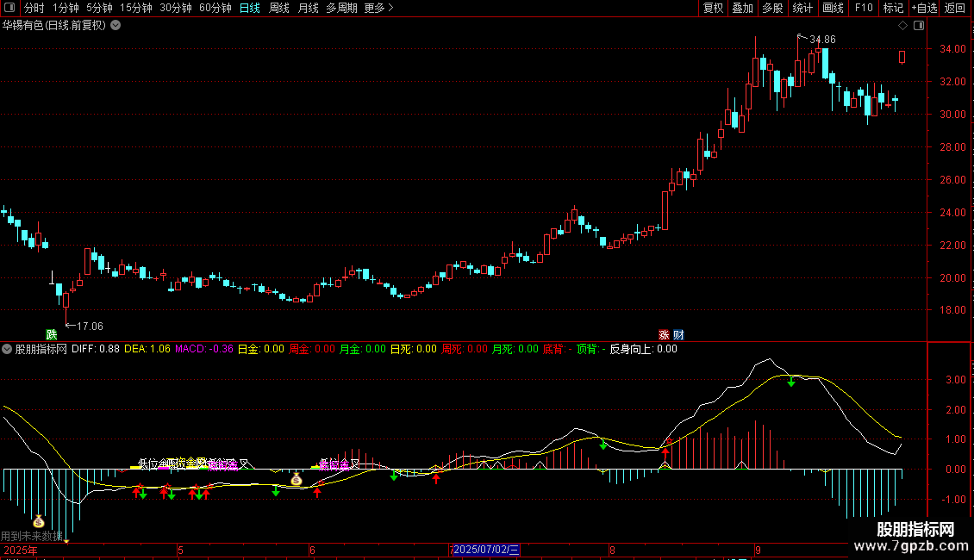Click the red 涨 marker
The image size is (974, 560).
pos(664,334)
